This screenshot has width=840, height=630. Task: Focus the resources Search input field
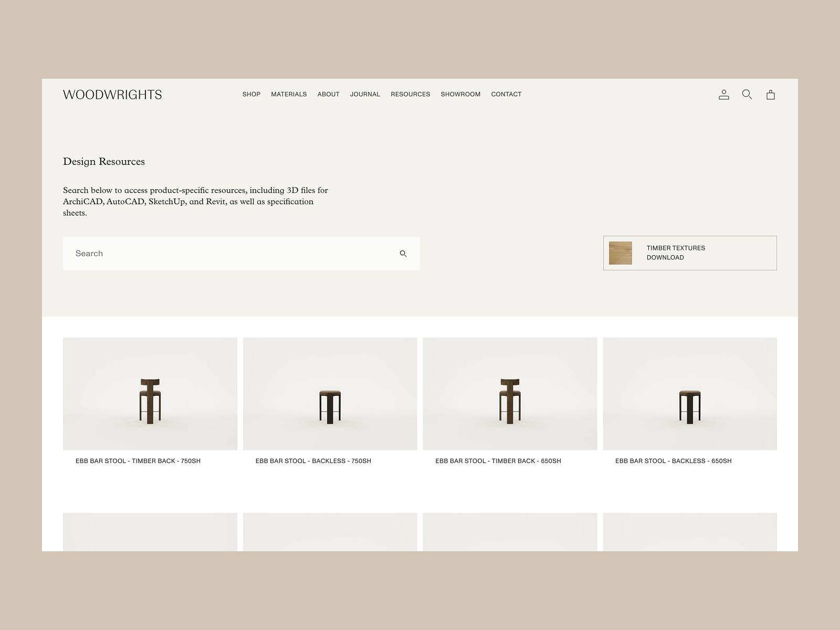pos(241,254)
